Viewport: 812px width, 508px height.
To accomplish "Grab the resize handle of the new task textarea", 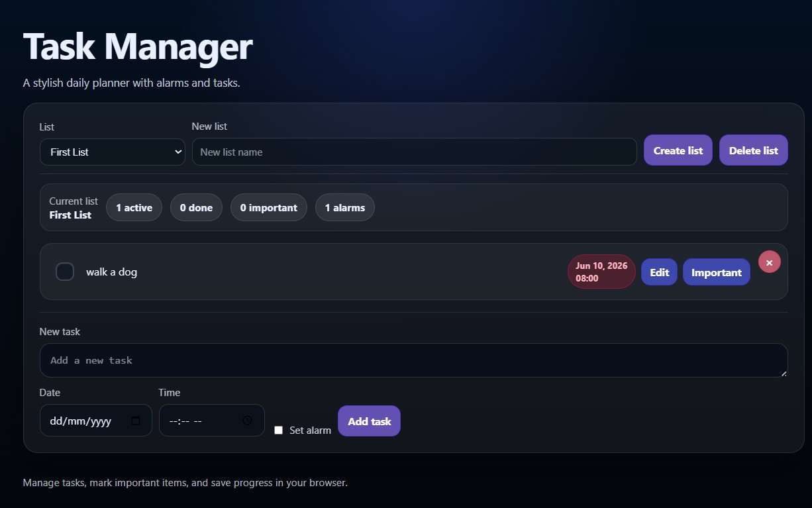I will click(x=784, y=374).
